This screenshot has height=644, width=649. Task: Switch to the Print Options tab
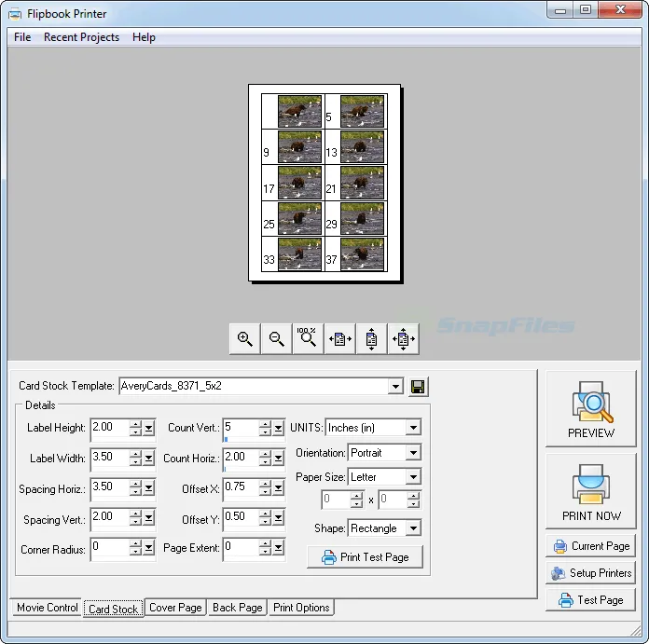pos(301,608)
